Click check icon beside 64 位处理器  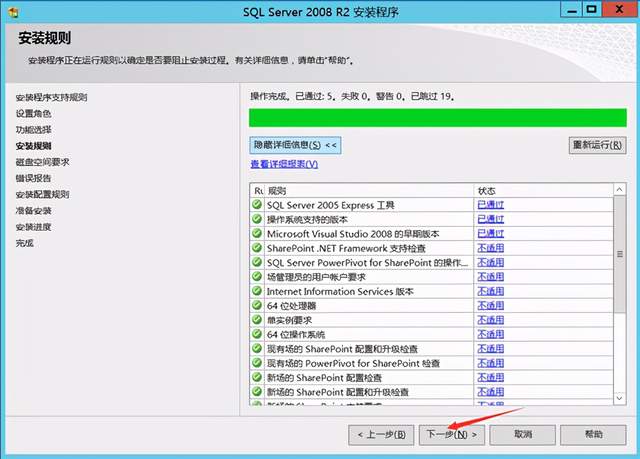point(257,305)
